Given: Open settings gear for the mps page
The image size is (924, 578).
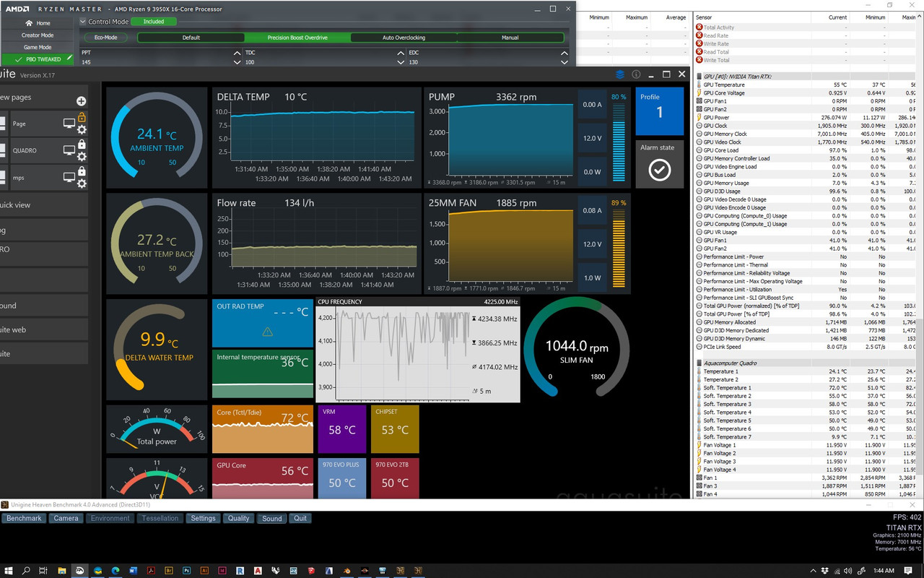Looking at the screenshot, I should [x=82, y=183].
